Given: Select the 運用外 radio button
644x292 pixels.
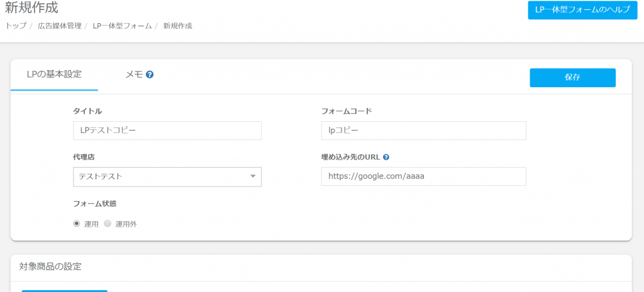Looking at the screenshot, I should (108, 224).
